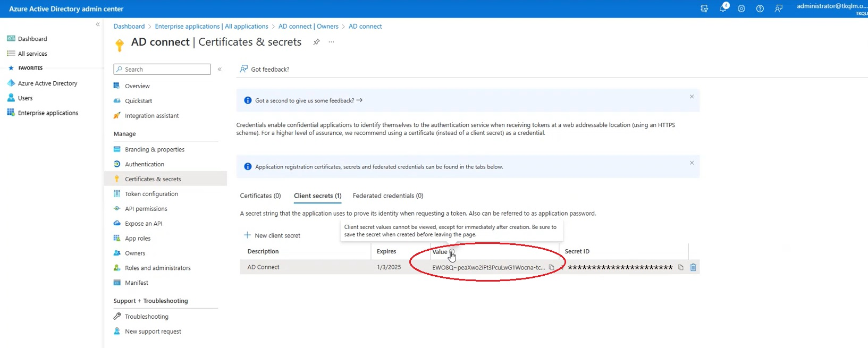Open the directory and subscription filter icon

pyautogui.click(x=704, y=9)
